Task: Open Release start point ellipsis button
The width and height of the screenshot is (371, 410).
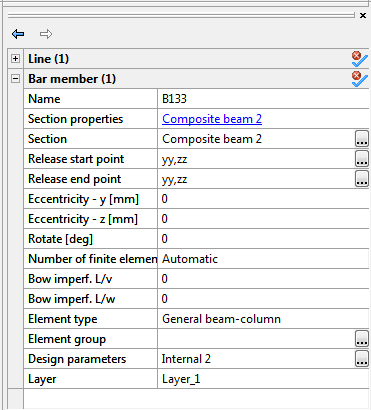Action: 362,159
